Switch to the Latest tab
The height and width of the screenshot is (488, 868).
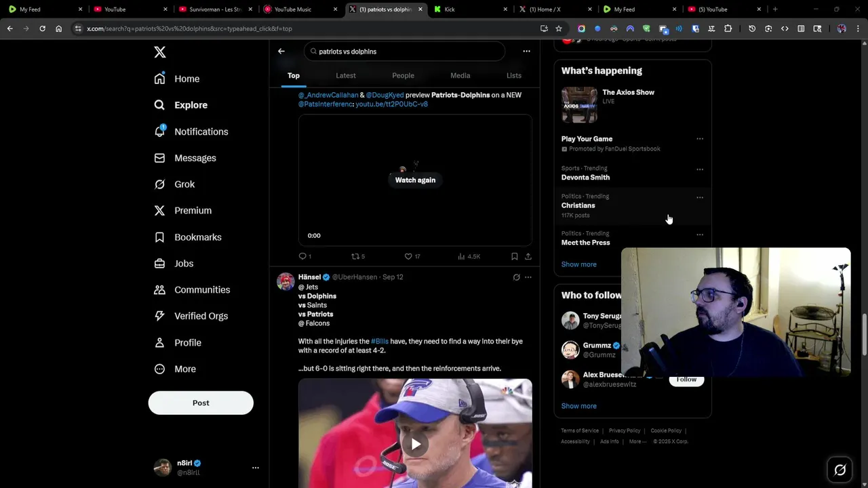[346, 75]
